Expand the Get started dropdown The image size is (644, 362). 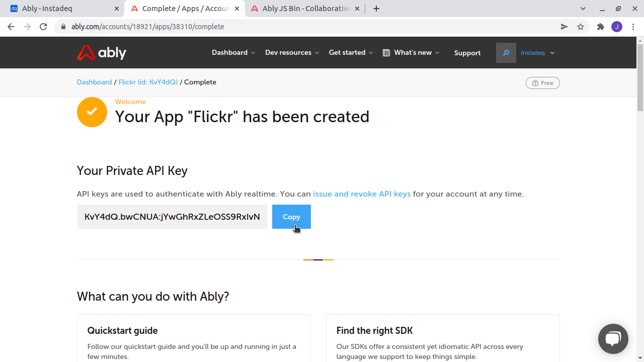pos(351,53)
